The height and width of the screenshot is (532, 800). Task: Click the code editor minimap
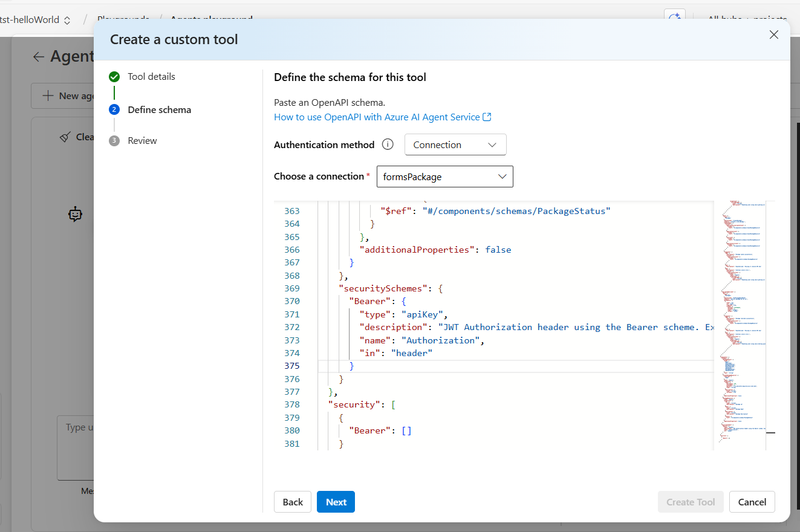coord(740,325)
